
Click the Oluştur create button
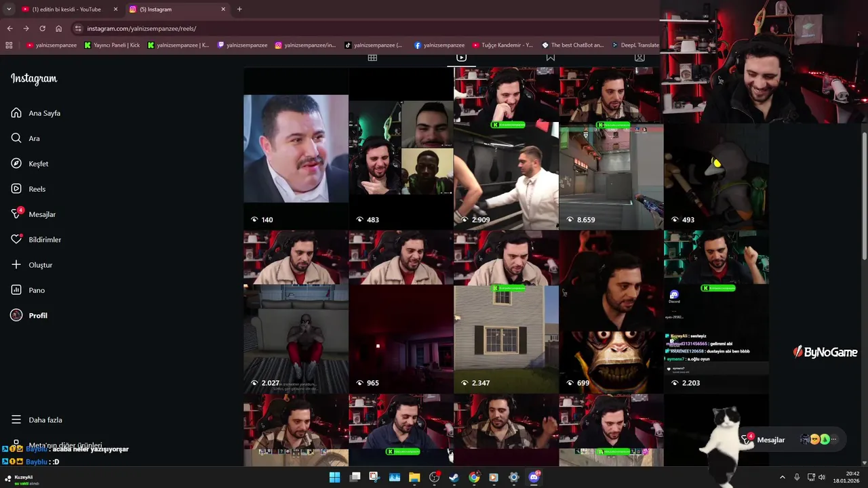pos(32,265)
